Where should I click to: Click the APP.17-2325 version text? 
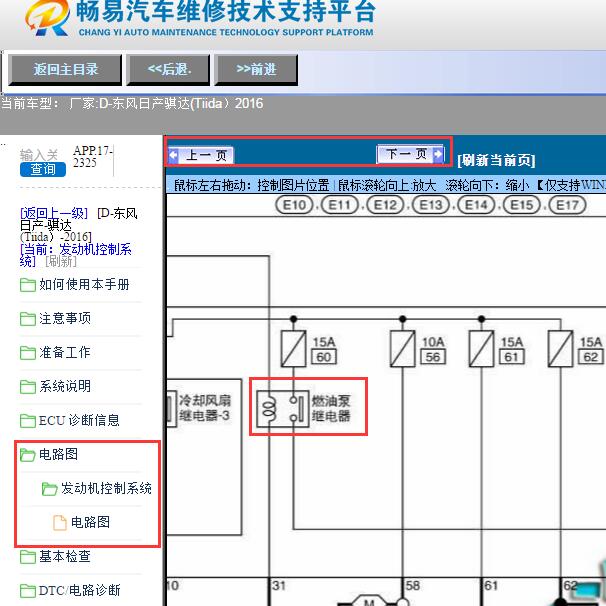(x=92, y=157)
